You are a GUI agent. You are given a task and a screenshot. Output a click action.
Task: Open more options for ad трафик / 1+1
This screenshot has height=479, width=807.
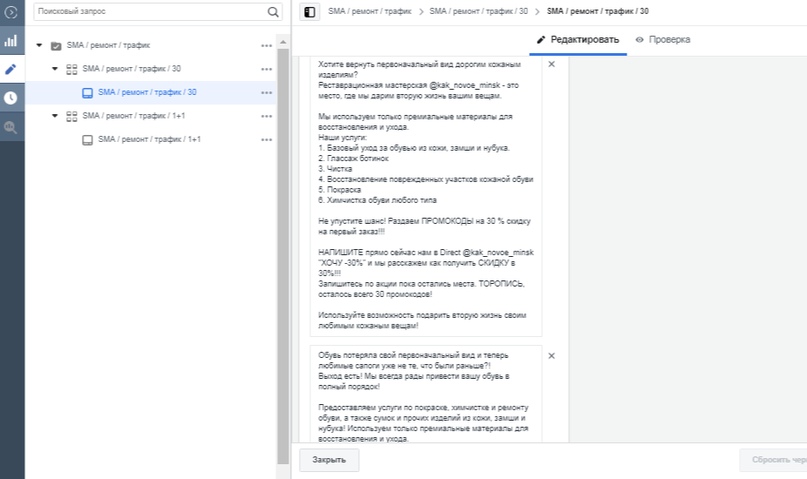pos(266,140)
